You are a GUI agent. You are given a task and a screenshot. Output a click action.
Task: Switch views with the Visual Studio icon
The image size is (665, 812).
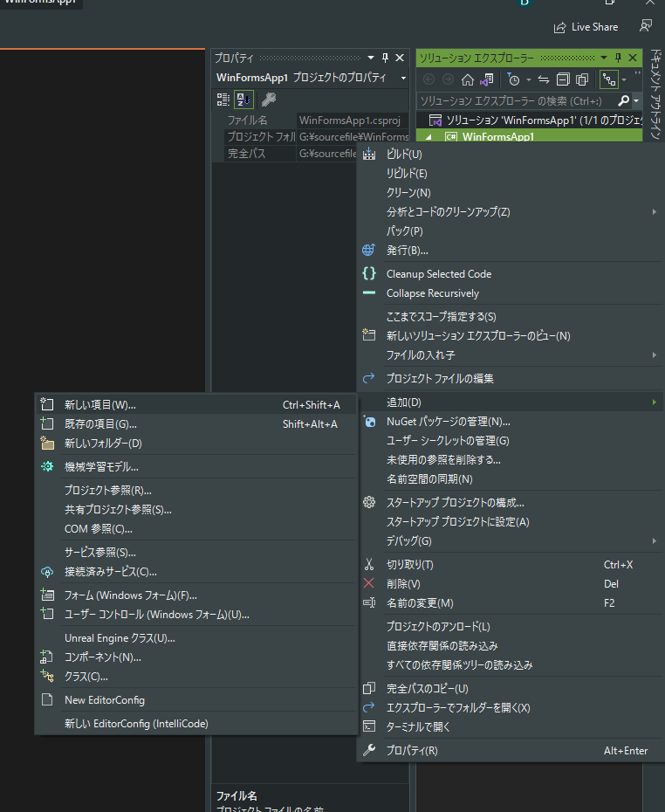point(486,79)
